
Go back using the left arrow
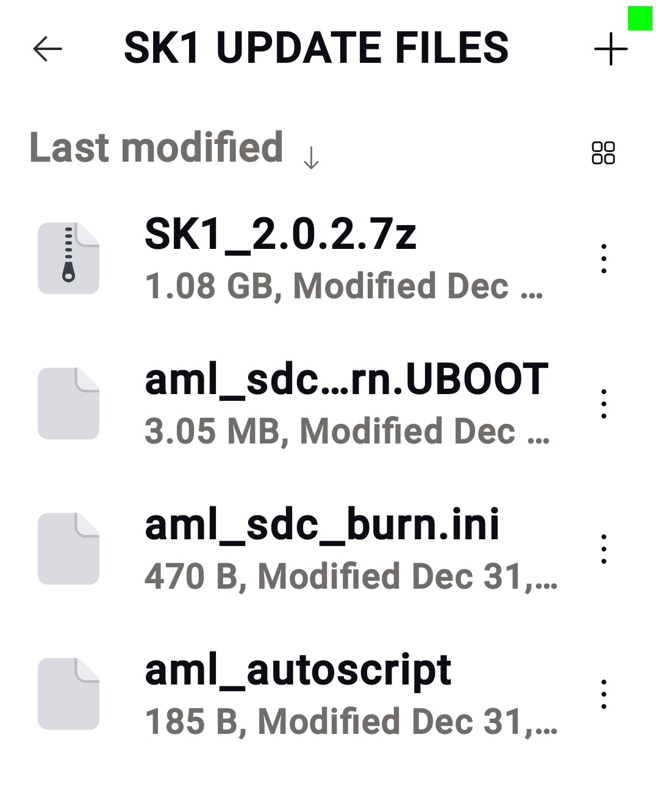tap(48, 49)
